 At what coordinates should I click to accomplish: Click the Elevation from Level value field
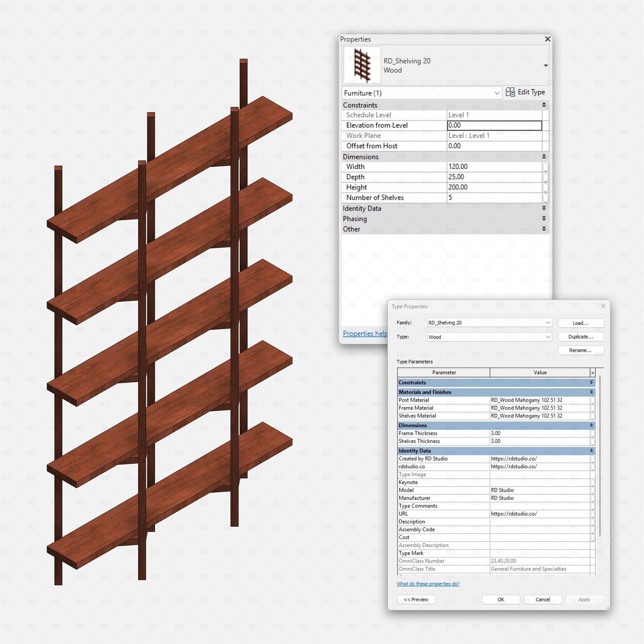point(494,125)
